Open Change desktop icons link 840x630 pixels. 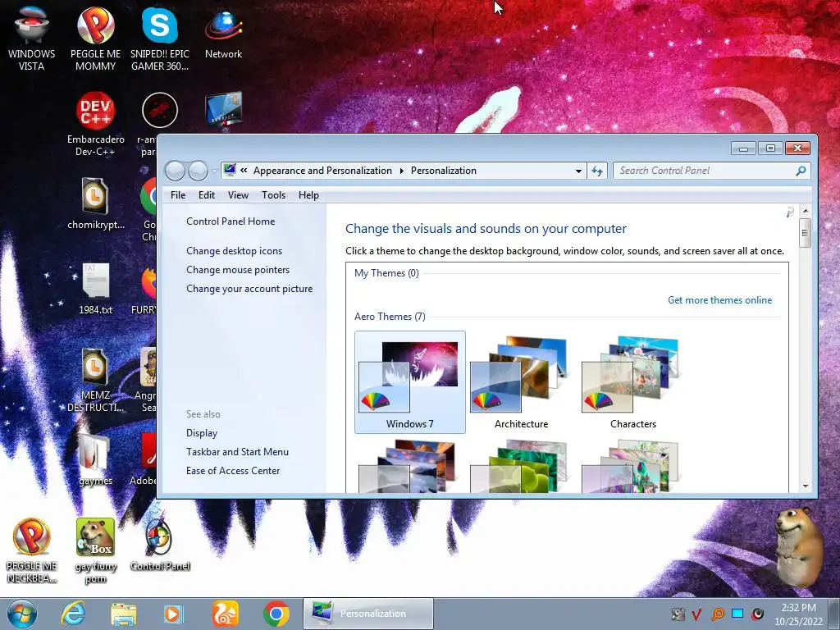click(234, 251)
